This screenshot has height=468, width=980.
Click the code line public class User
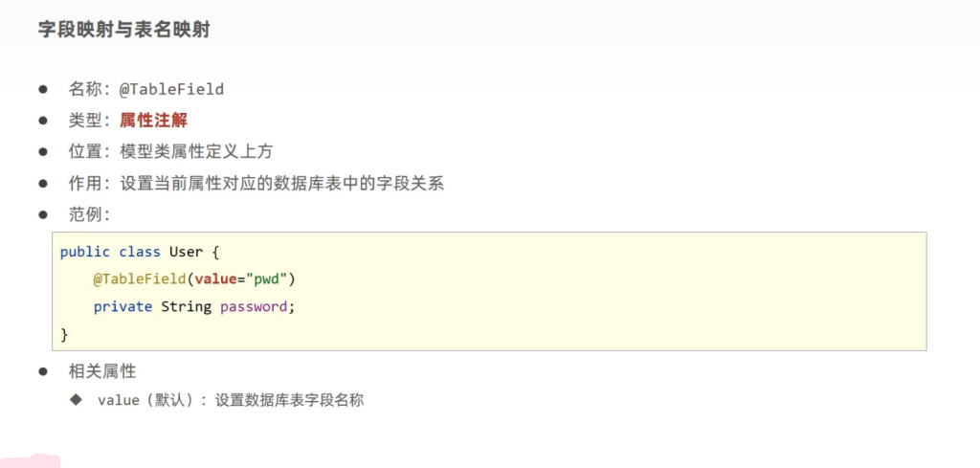(x=140, y=252)
